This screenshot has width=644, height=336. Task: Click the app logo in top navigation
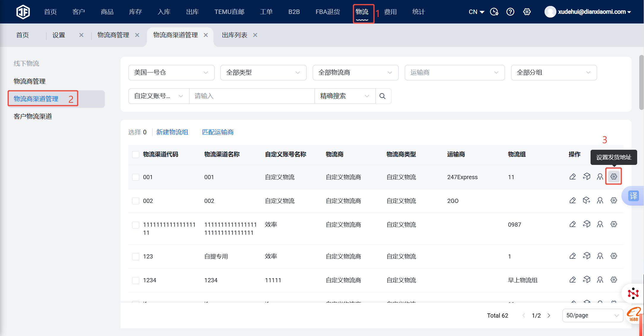click(23, 12)
